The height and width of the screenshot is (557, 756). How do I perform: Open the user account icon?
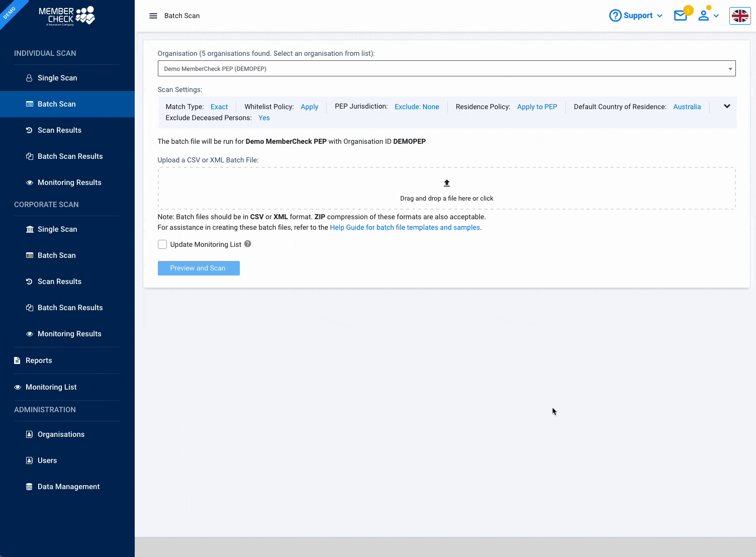click(x=704, y=16)
